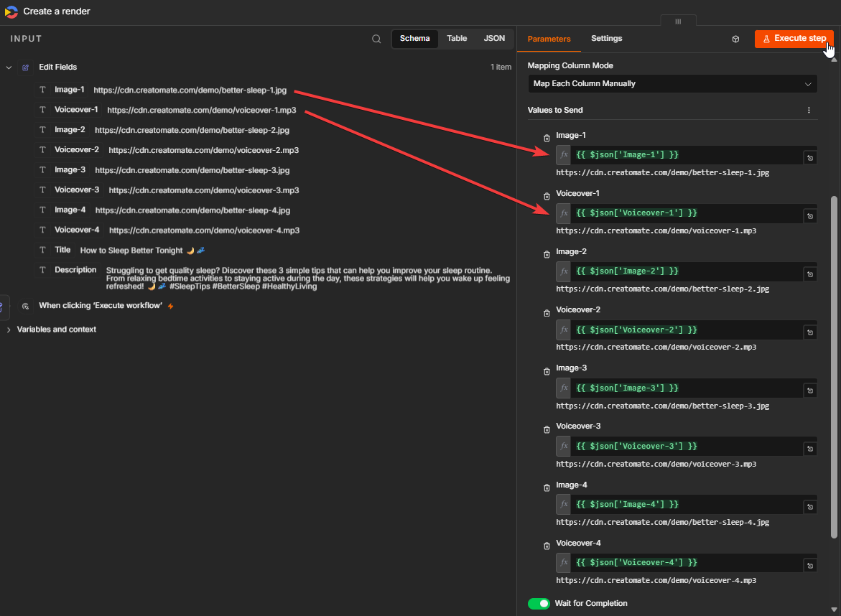Click the fx icon for Image-4
The width and height of the screenshot is (841, 616).
pyautogui.click(x=563, y=504)
